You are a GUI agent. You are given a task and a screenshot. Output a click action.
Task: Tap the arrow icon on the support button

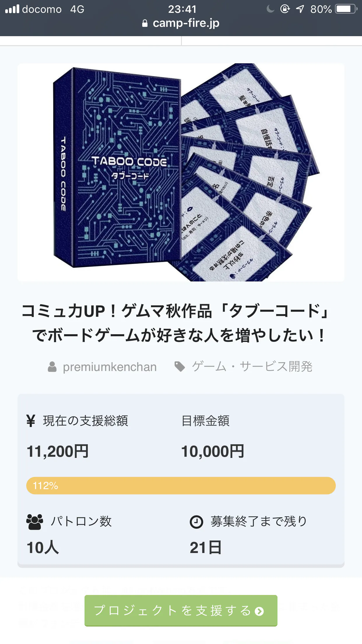[x=259, y=611]
